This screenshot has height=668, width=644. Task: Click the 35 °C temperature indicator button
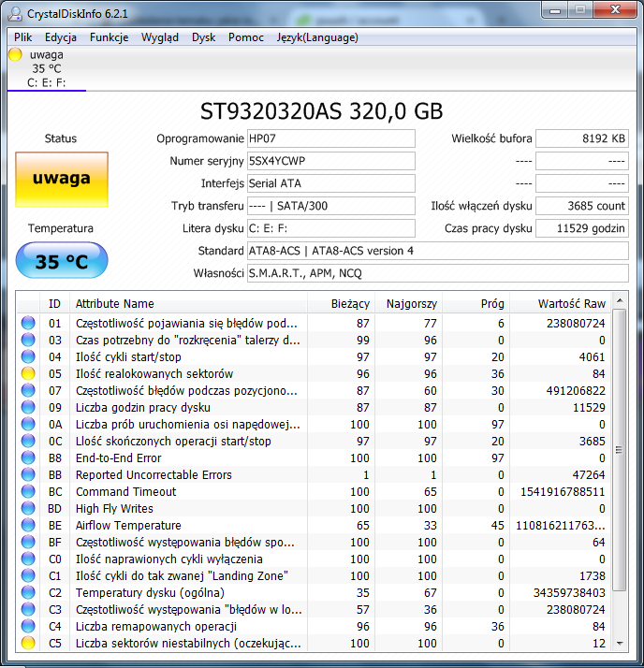[62, 260]
